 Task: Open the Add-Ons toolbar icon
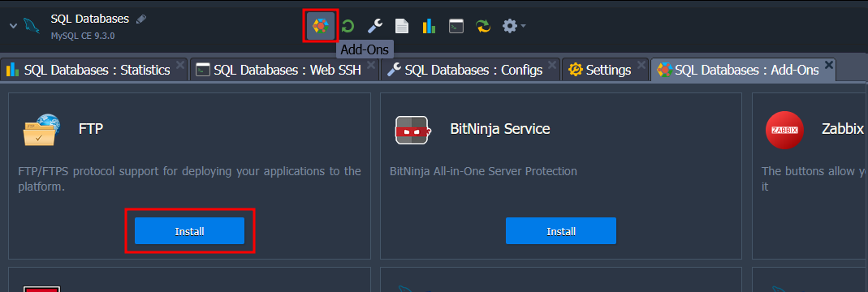click(x=321, y=26)
